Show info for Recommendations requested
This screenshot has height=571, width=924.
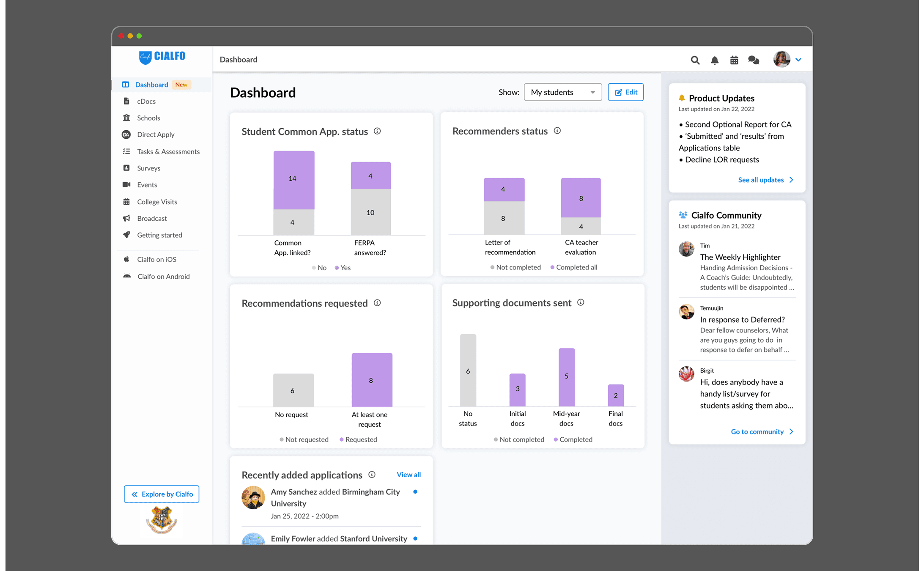pos(377,303)
